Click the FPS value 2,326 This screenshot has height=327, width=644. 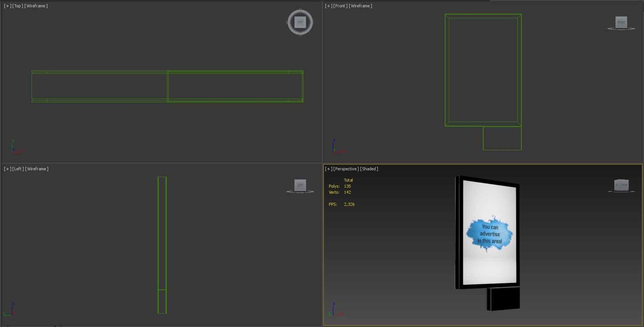(x=349, y=204)
